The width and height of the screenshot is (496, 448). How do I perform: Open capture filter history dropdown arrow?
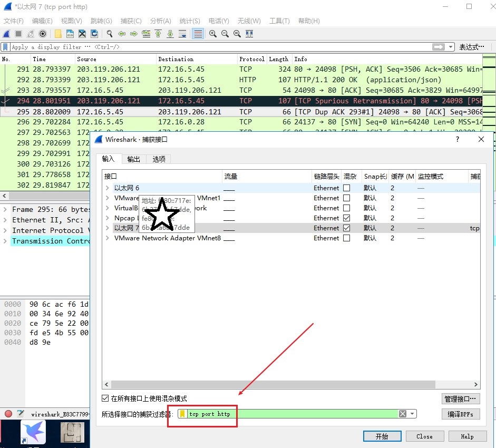(x=412, y=414)
